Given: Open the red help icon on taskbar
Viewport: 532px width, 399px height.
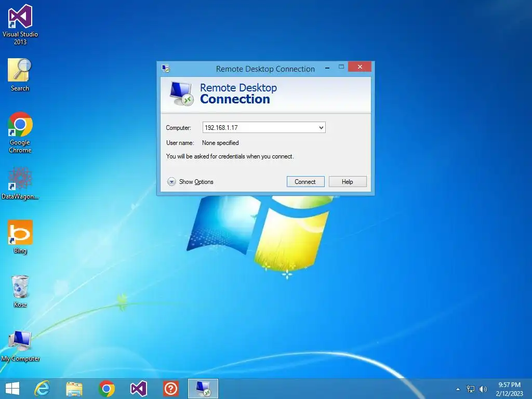Looking at the screenshot, I should click(170, 389).
